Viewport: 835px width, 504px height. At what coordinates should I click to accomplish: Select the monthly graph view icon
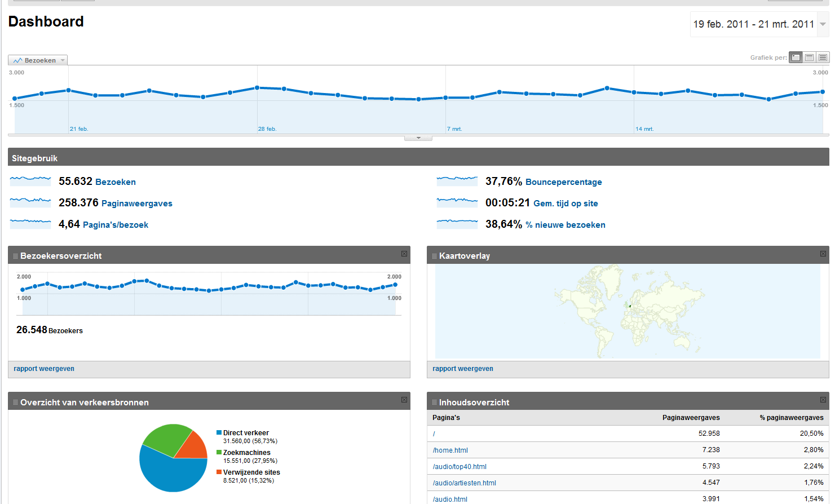[823, 58]
